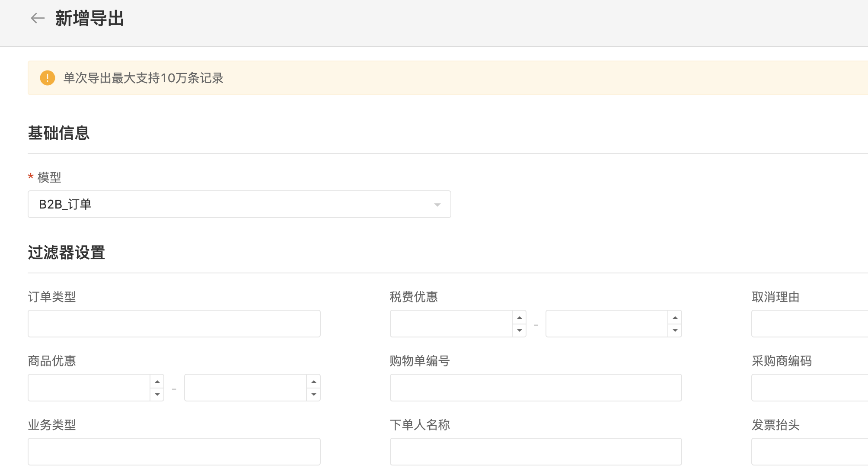Click the 订单类型 input field
This screenshot has width=868, height=475.
point(174,324)
